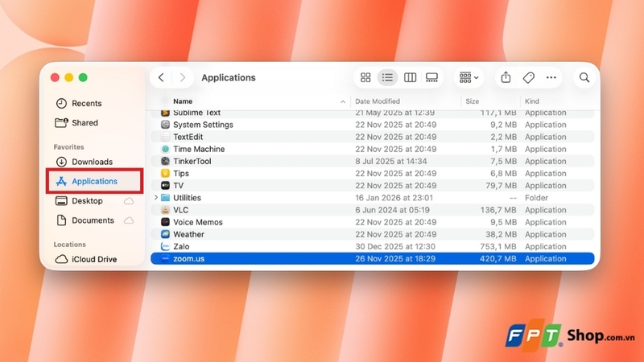This screenshot has height=362, width=644.
Task: Switch to gallery view
Action: [x=431, y=77]
